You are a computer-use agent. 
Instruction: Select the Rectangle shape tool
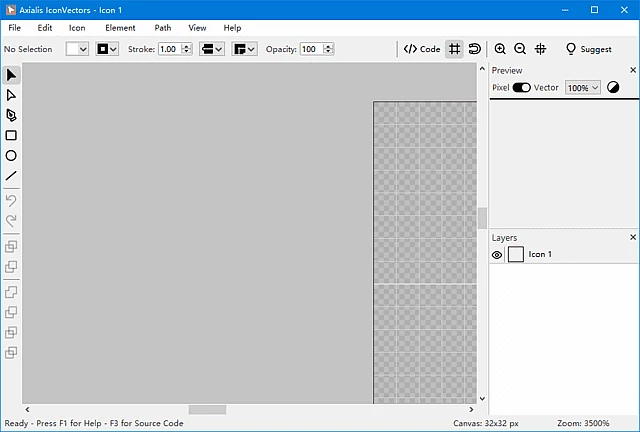(x=11, y=135)
